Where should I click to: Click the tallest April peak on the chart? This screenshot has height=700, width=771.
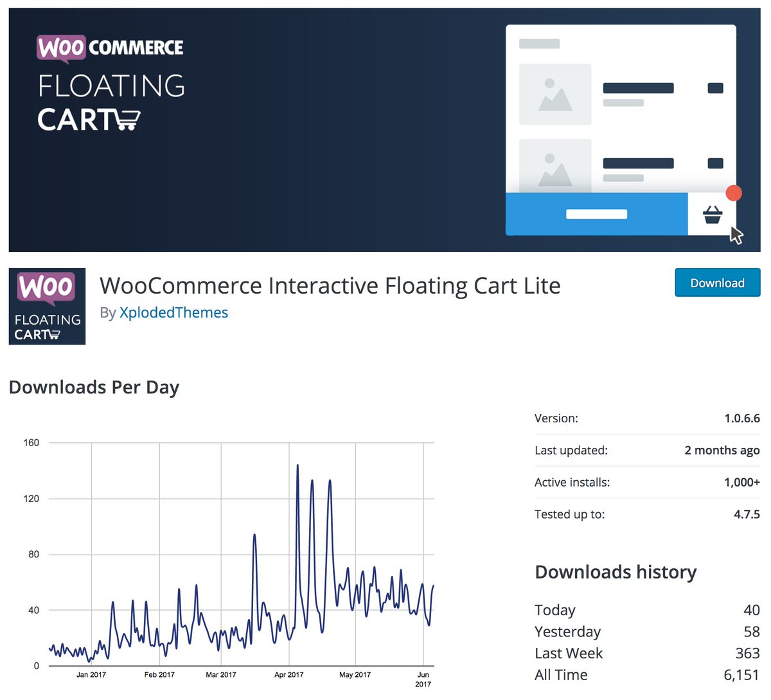pyautogui.click(x=297, y=465)
